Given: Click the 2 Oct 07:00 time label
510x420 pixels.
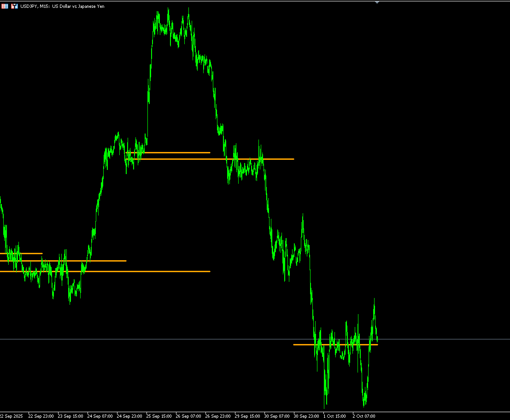Looking at the screenshot, I should (363, 416).
